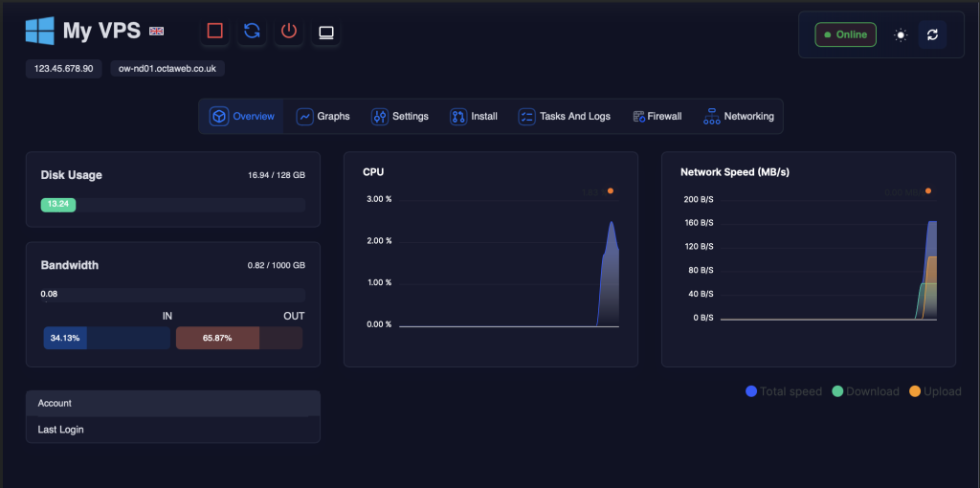Click the refresh icon beside theme toggle
980x488 pixels.
click(x=932, y=34)
